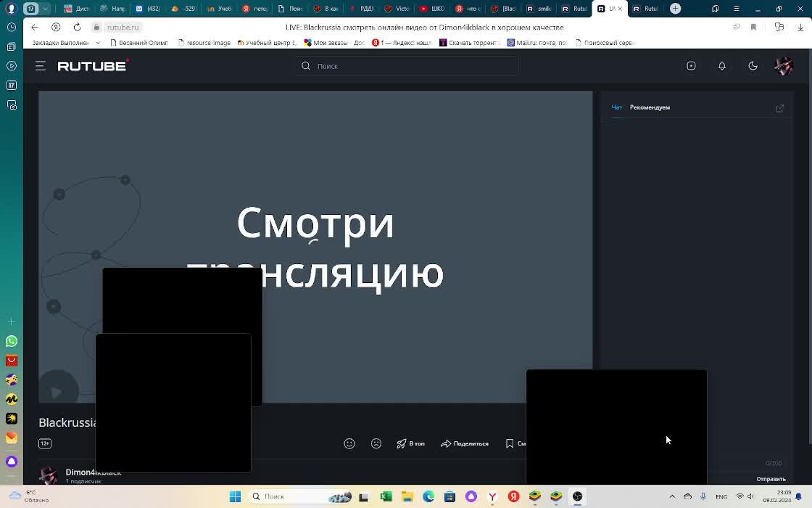The height and width of the screenshot is (508, 812).
Task: Click the В топ rocket button
Action: click(410, 443)
